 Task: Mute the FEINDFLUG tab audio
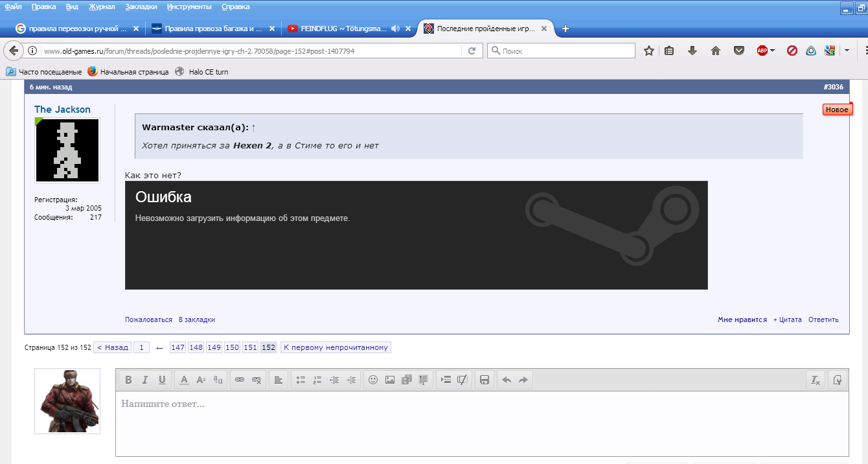coord(395,29)
